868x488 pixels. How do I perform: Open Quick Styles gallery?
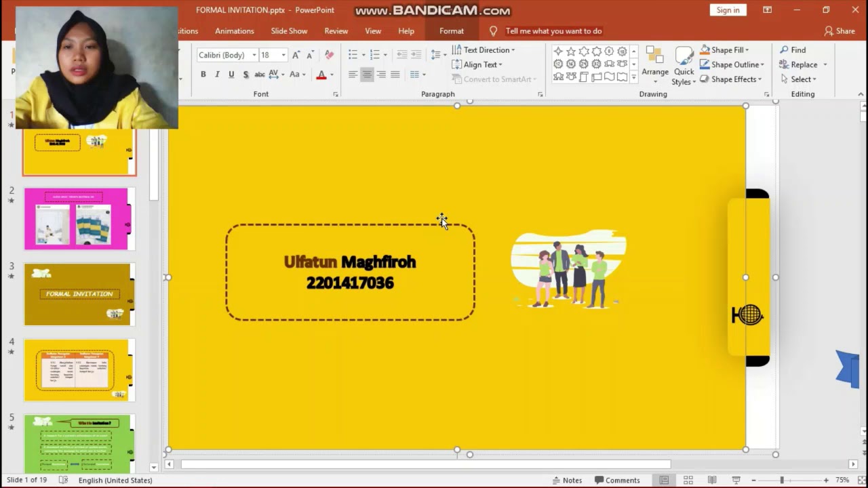(x=684, y=66)
